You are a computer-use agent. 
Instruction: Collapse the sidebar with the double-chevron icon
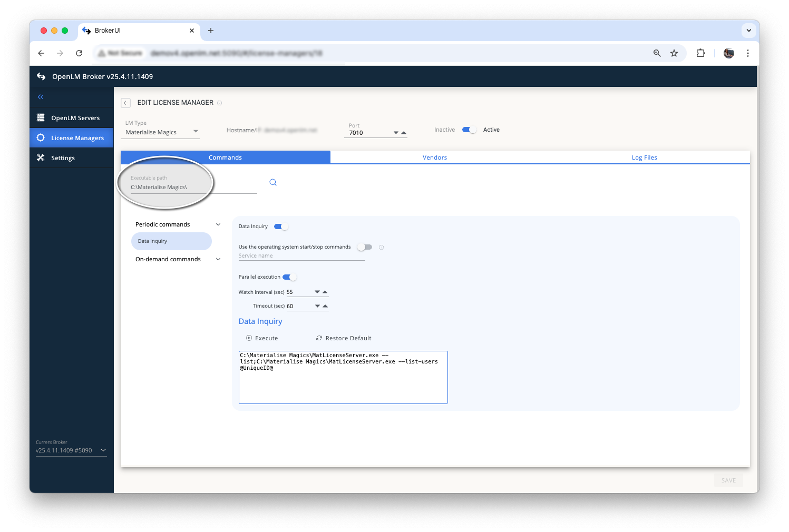click(x=41, y=96)
